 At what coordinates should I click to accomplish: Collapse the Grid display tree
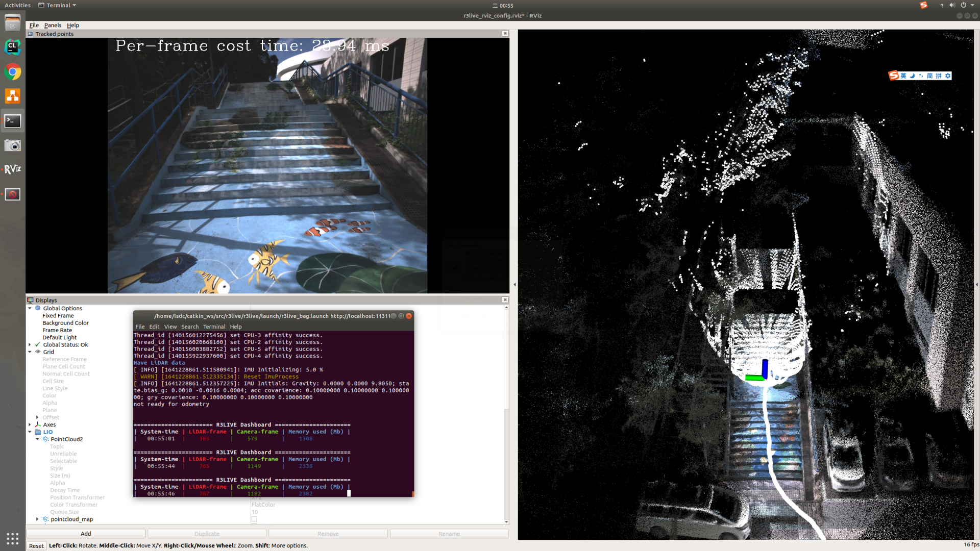click(x=30, y=352)
